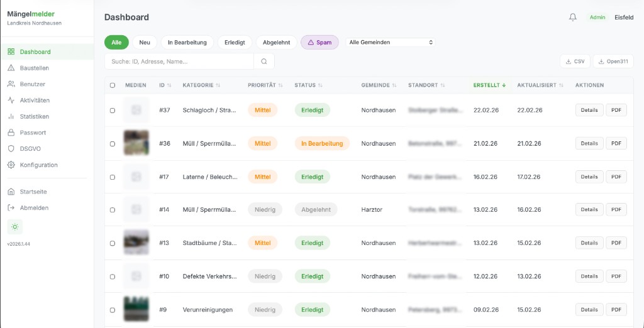The height and width of the screenshot is (328, 644).
Task: Click Abmelden to log out
Action: pyautogui.click(x=34, y=207)
